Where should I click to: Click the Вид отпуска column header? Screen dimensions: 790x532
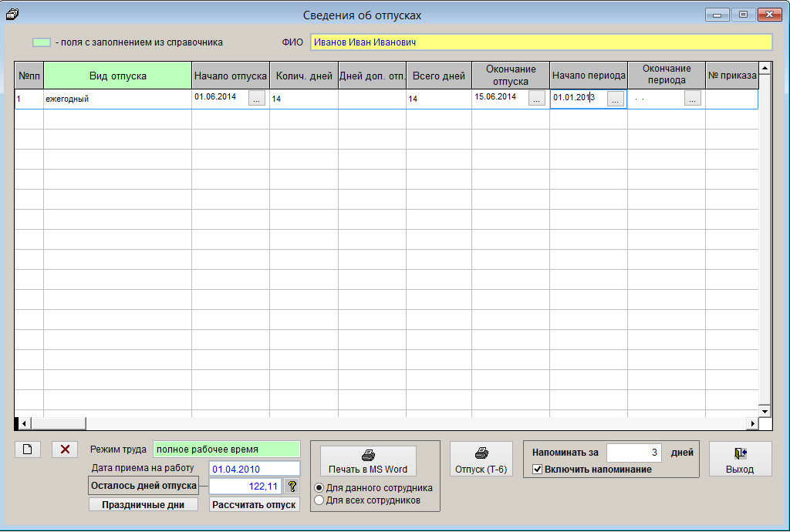[x=117, y=76]
